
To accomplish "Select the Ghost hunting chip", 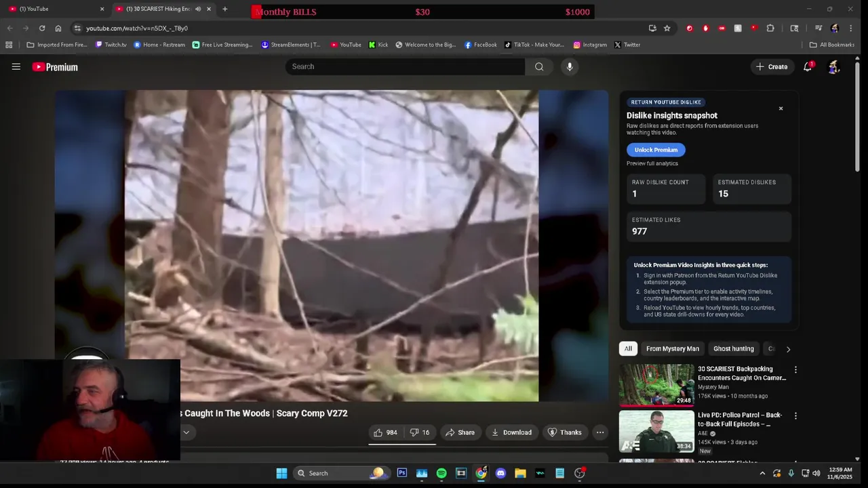I will (733, 349).
